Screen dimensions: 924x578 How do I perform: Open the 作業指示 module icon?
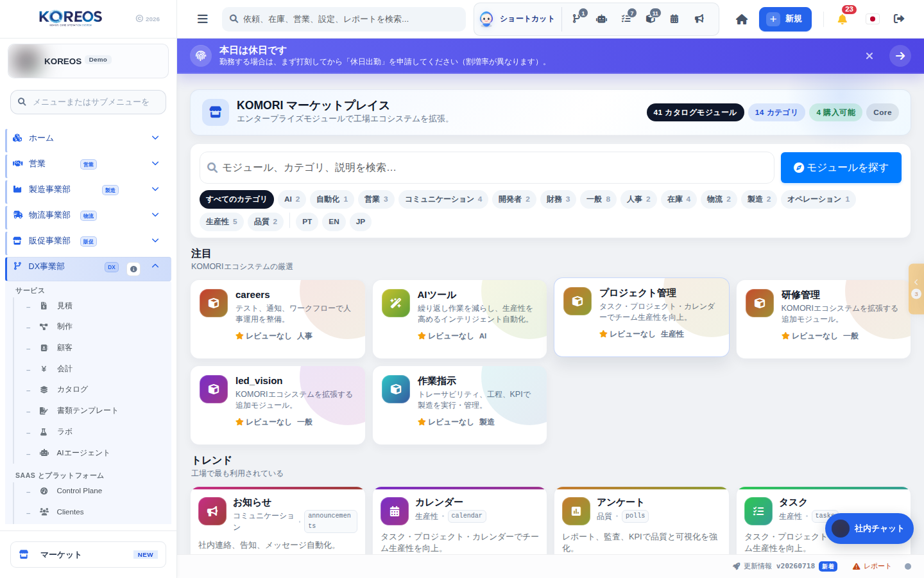396,389
